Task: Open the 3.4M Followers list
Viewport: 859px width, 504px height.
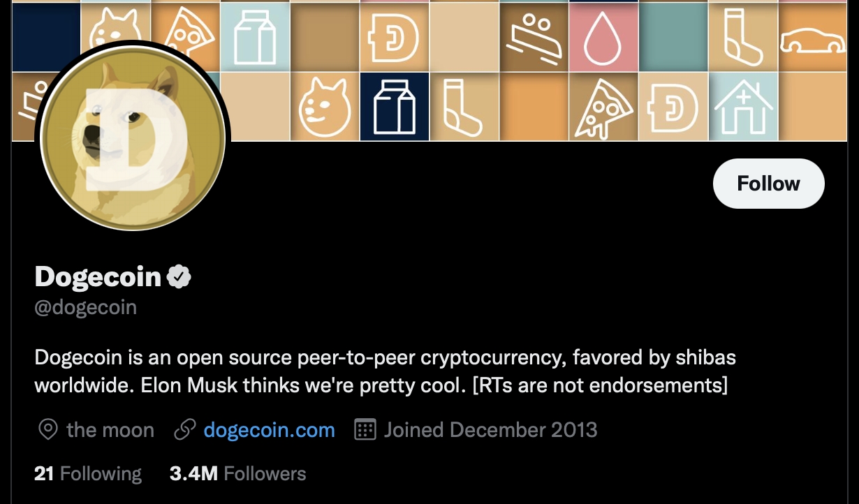Action: (x=237, y=474)
